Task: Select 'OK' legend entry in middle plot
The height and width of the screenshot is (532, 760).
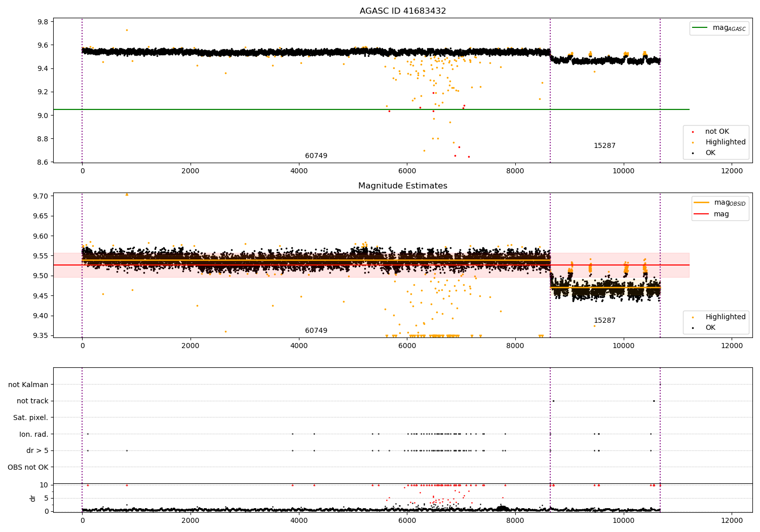Action: [x=710, y=328]
